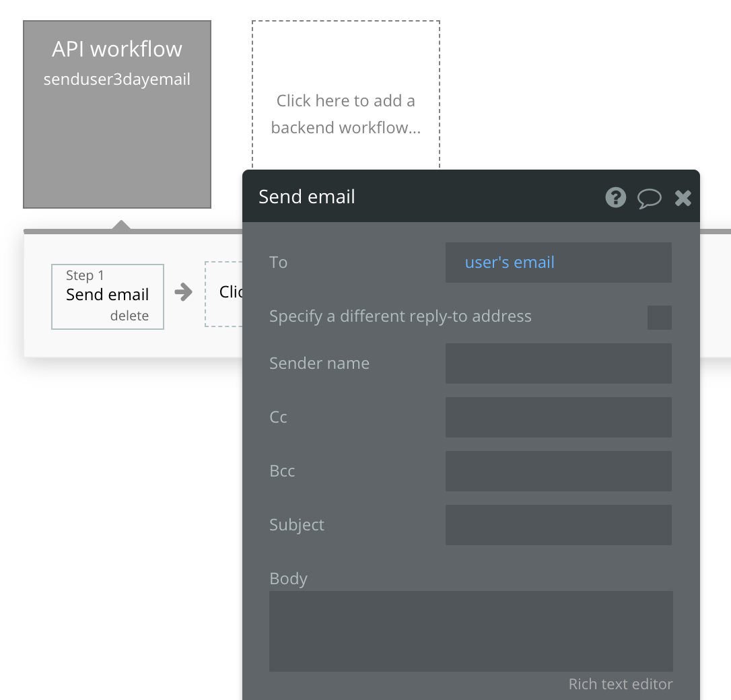The width and height of the screenshot is (731, 700).
Task: Click the help icon in the Send email header
Action: pos(615,197)
